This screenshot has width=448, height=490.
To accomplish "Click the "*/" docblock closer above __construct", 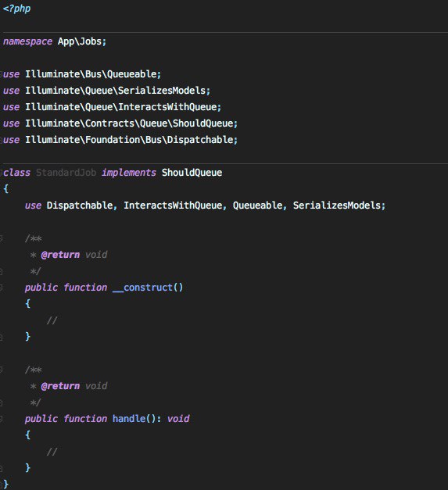I will 36,271.
